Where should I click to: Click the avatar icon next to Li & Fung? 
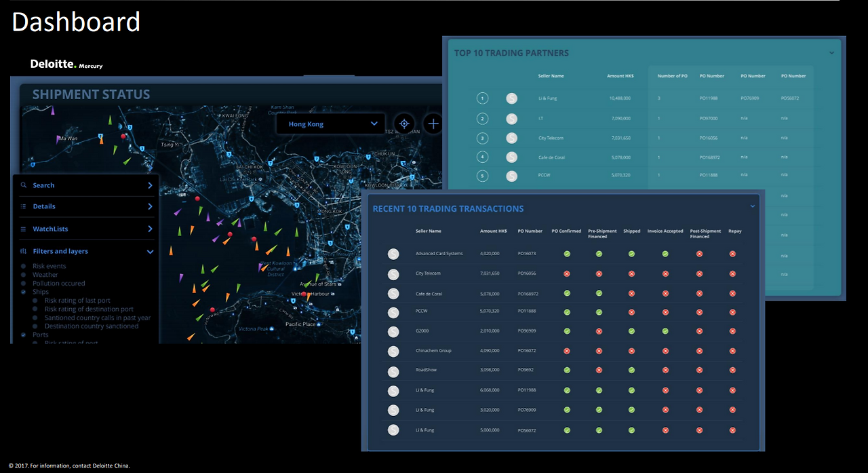coord(511,98)
